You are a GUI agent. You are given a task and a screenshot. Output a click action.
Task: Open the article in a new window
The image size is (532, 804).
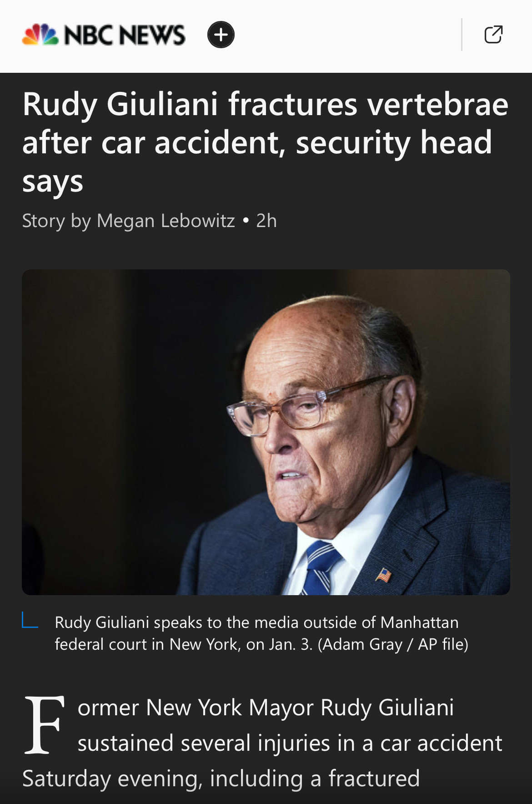pos(493,35)
